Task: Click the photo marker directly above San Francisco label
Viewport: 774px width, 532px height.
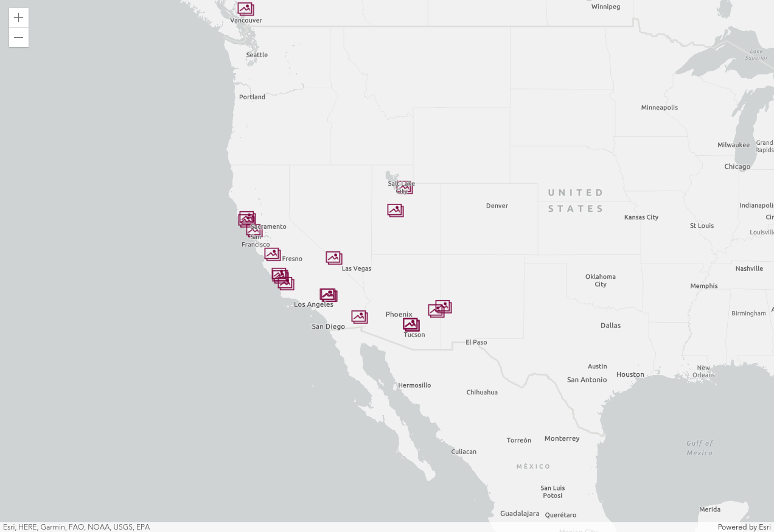Action: [x=254, y=231]
